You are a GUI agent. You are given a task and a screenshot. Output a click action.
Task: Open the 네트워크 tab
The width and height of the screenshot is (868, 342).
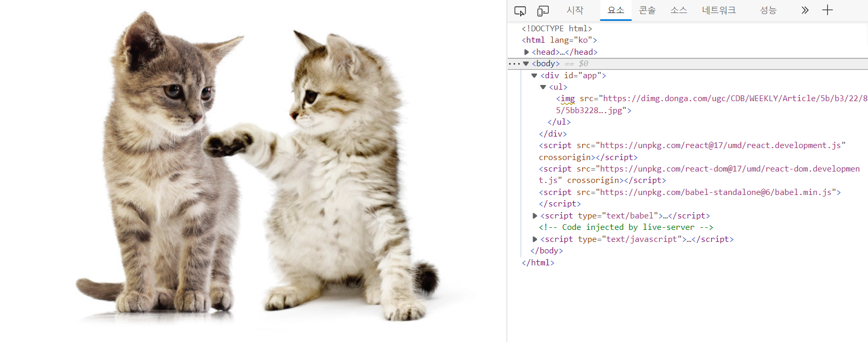(719, 10)
